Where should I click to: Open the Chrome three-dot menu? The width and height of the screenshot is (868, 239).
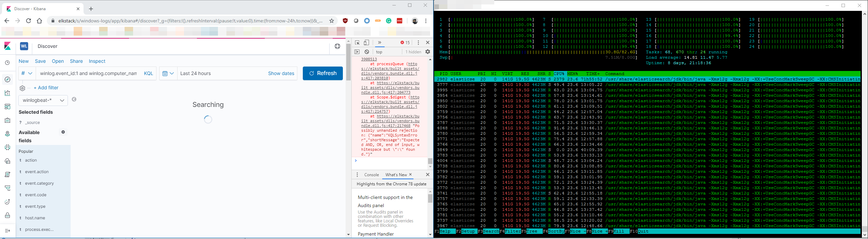[426, 21]
